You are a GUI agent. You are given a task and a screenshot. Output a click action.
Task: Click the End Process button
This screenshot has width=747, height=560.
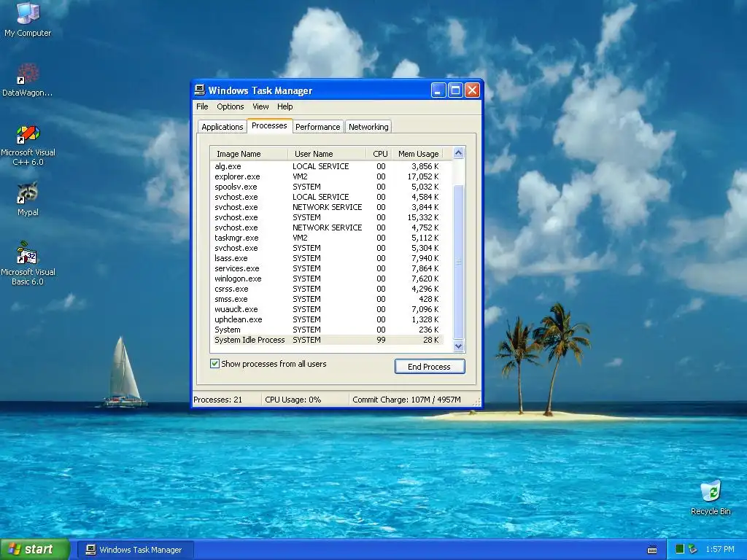click(429, 367)
